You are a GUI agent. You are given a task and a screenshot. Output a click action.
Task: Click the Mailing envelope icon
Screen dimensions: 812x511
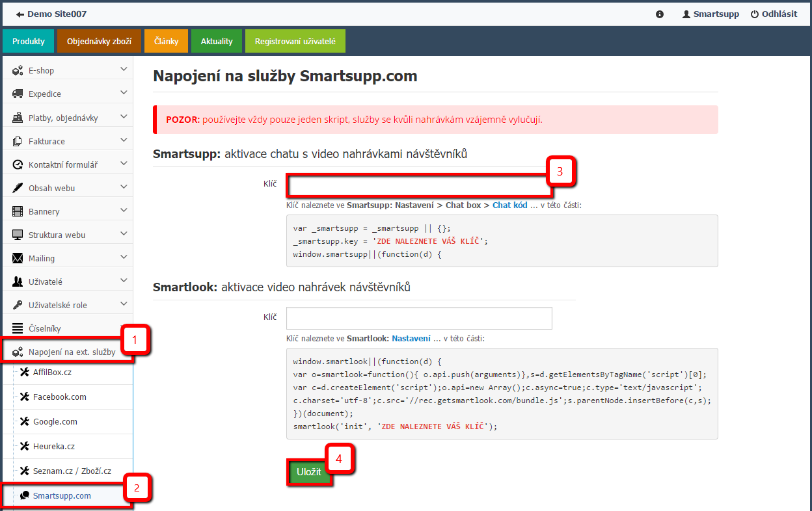coord(18,258)
